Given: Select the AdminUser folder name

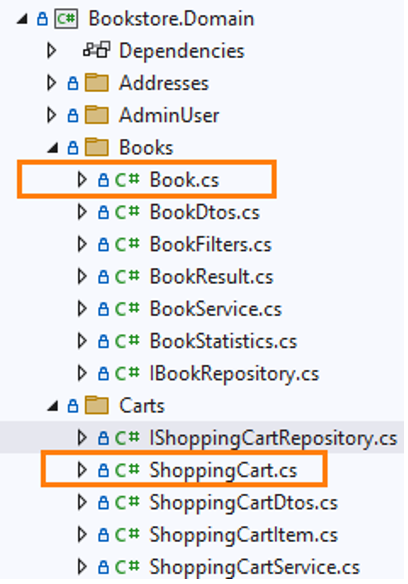Looking at the screenshot, I should pos(169,115).
